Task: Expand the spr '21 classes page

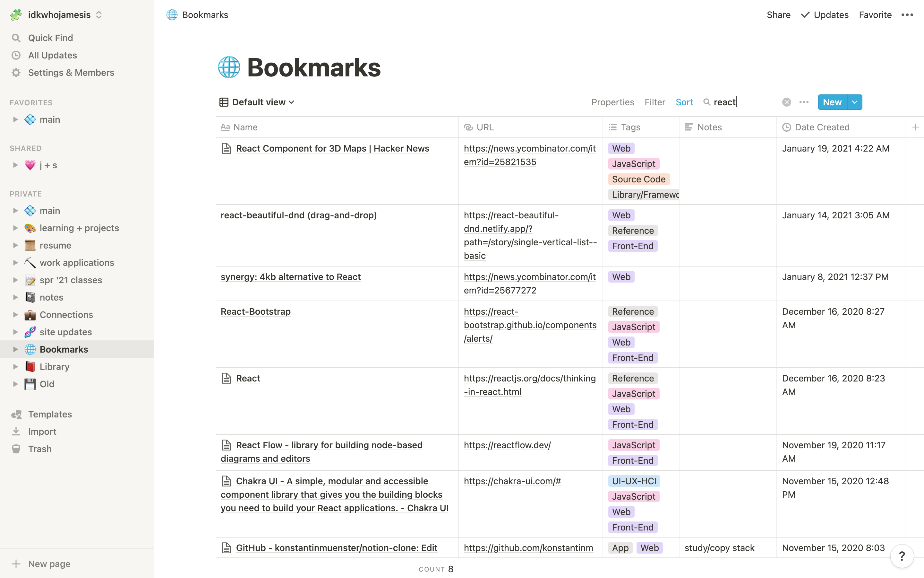Action: click(15, 280)
